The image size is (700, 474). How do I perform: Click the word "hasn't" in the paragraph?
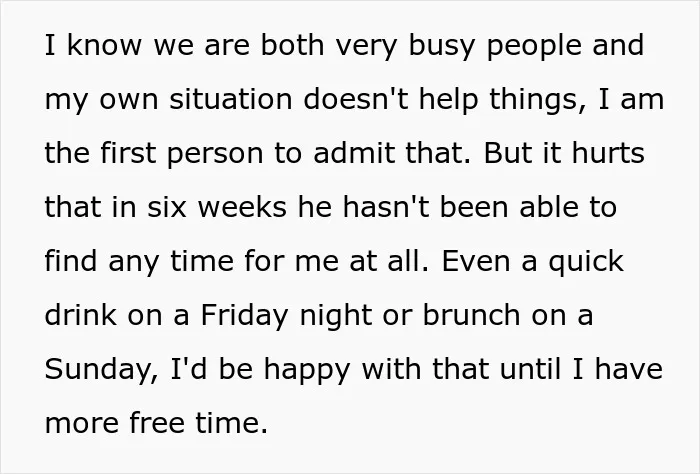pyautogui.click(x=386, y=207)
